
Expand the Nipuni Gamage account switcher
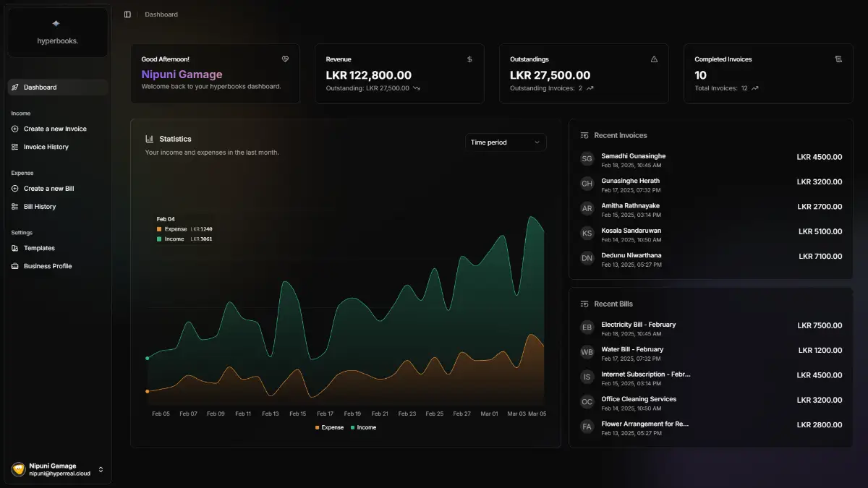101,470
